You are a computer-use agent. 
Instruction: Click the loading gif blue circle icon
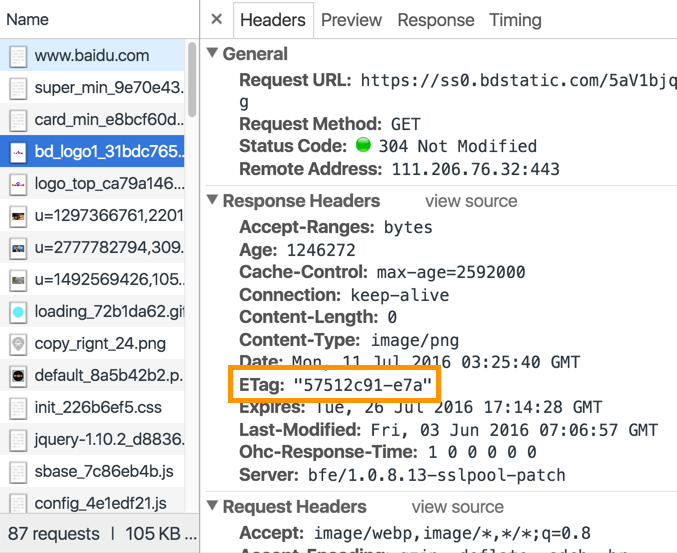click(18, 312)
